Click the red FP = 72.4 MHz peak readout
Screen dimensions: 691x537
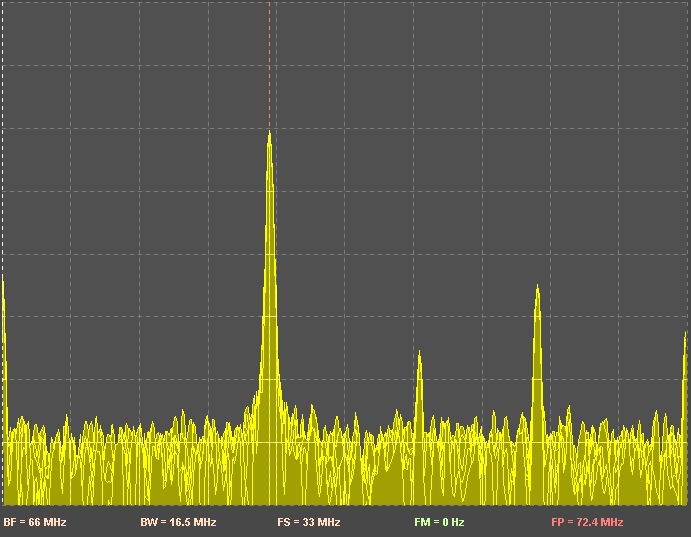click(587, 522)
